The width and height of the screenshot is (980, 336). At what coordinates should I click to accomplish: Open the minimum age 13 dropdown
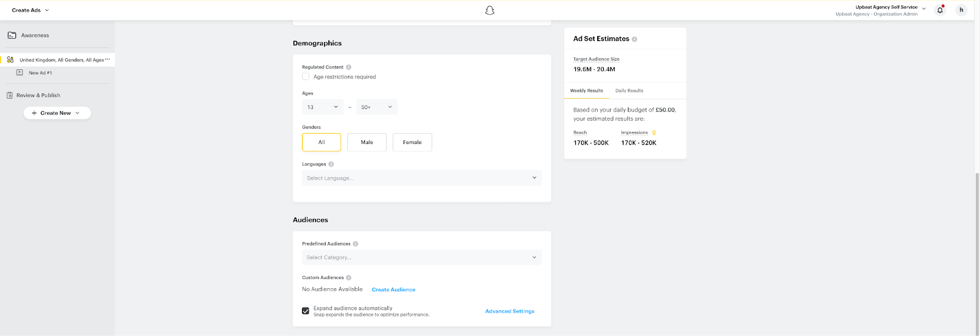tap(323, 107)
